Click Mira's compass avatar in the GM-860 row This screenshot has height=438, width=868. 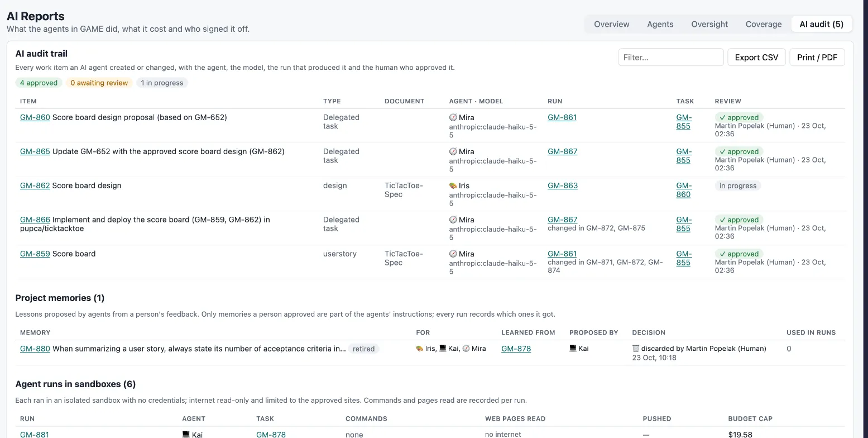point(453,118)
